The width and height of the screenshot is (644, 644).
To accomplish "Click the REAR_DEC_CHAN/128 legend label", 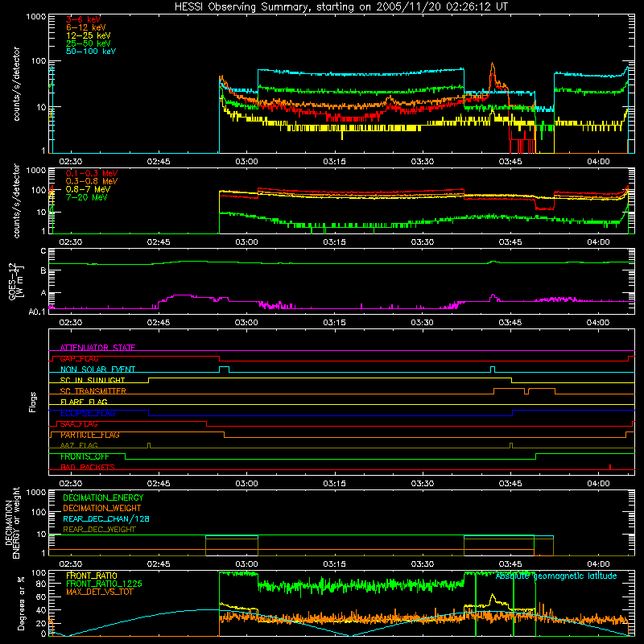I will (x=106, y=518).
